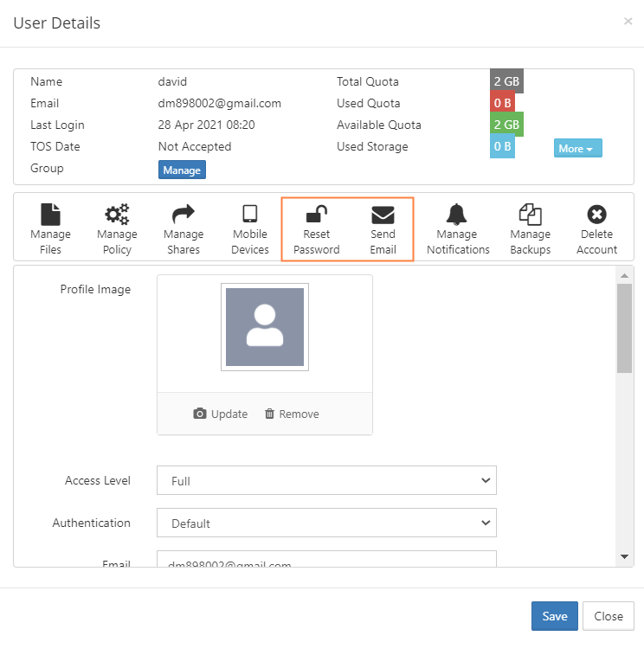Click the scrollbar down arrow
The image size is (644, 655).
624,556
